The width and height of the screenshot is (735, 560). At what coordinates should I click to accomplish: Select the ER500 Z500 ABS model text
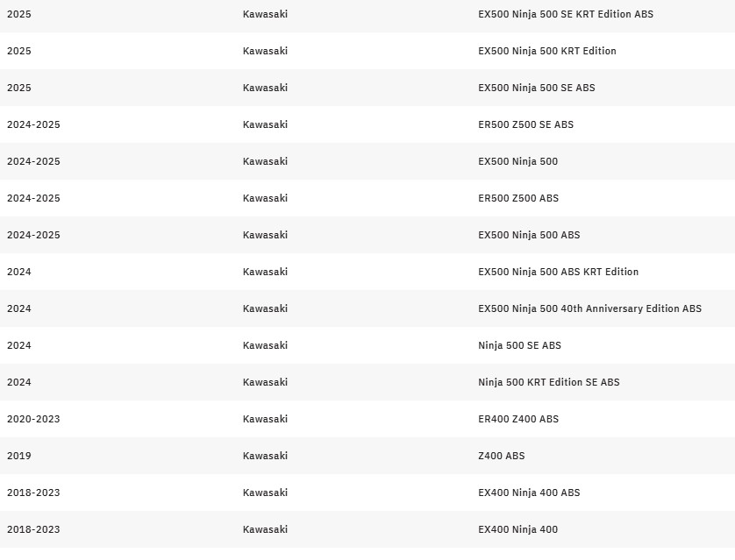517,198
